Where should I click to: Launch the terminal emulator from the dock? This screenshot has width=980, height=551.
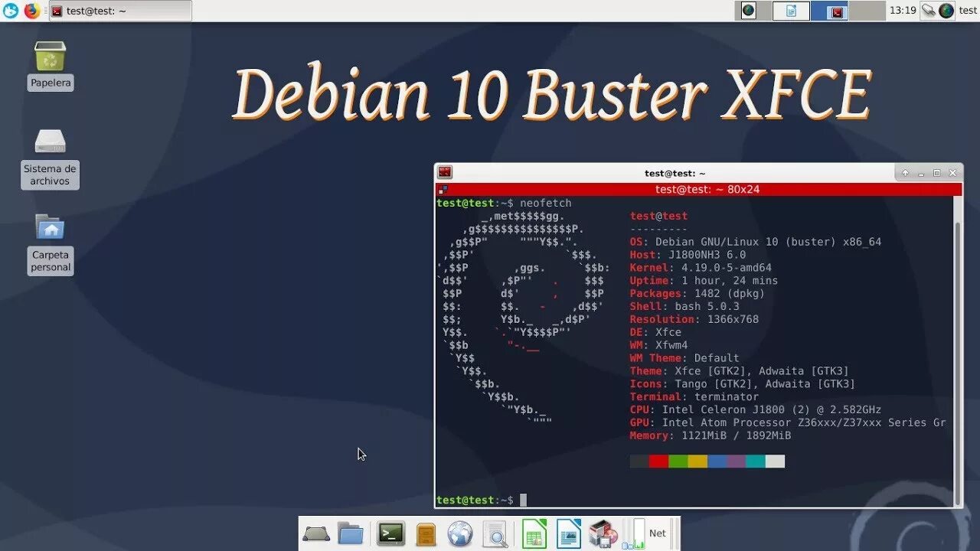(x=391, y=533)
